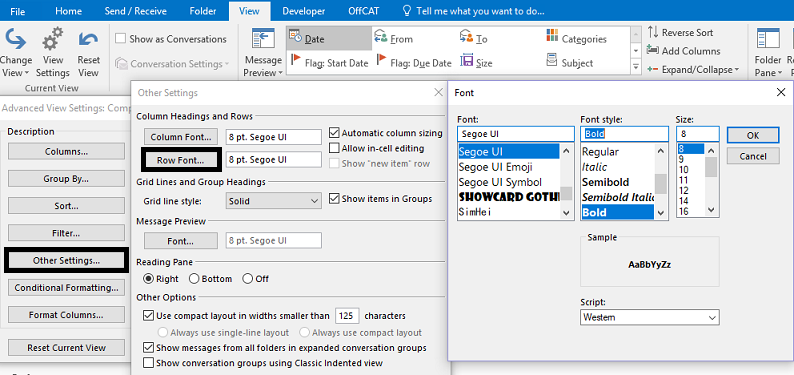Enable Allow in-cell editing checkbox
This screenshot has width=794, height=375.
point(334,148)
